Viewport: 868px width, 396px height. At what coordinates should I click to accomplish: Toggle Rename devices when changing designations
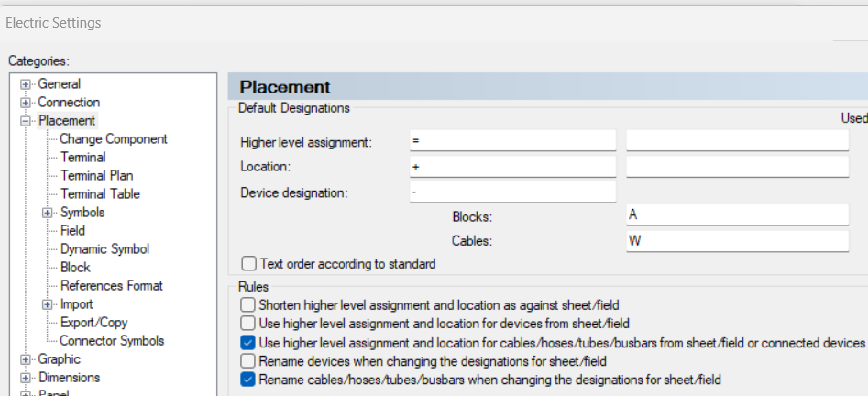(x=247, y=361)
